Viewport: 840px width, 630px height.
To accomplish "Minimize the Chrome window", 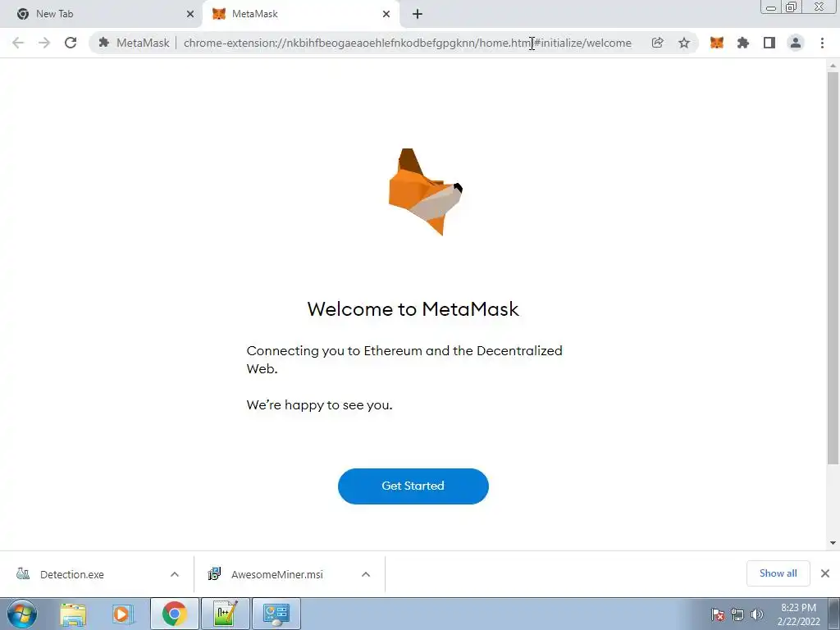I will pos(771,7).
